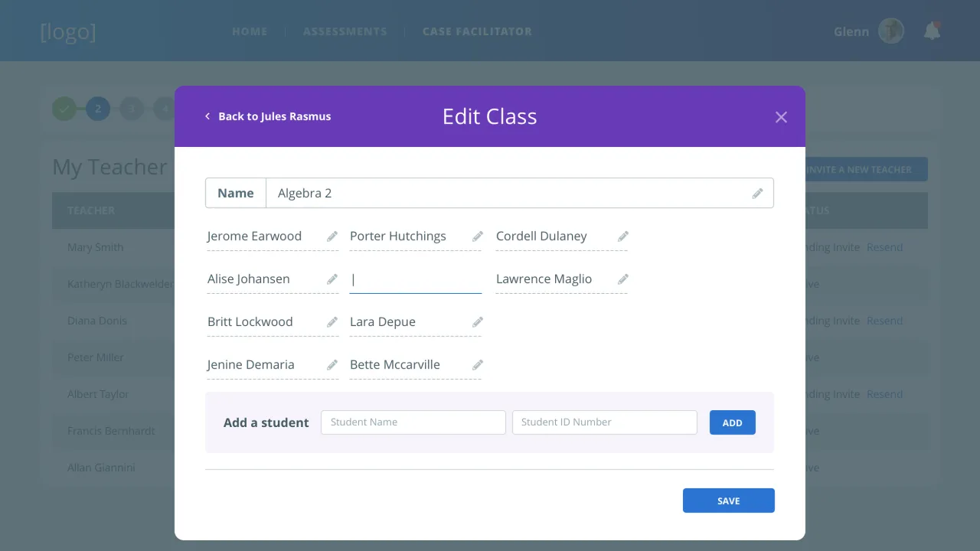Click pencil icon next to Lawrence Maglio

coord(623,279)
